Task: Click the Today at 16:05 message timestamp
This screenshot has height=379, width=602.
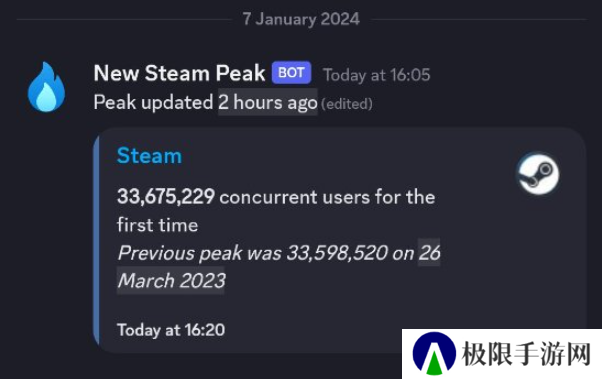Action: [377, 75]
